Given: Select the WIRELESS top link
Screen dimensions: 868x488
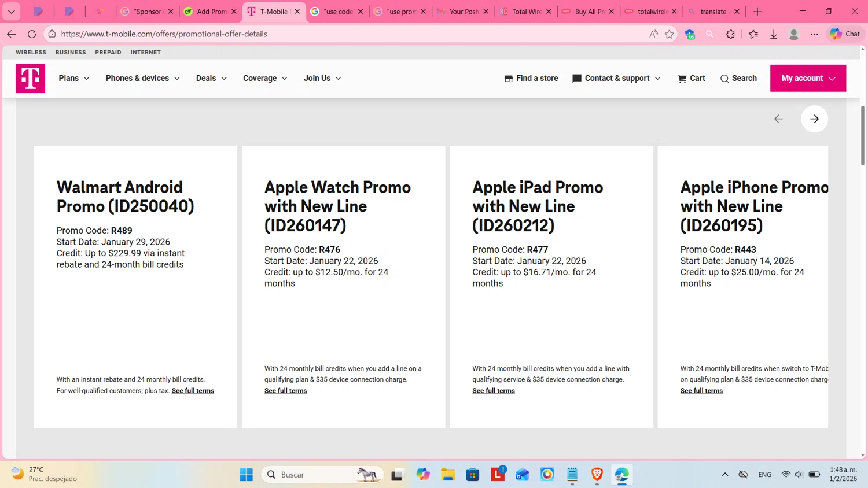Looking at the screenshot, I should 31,52.
